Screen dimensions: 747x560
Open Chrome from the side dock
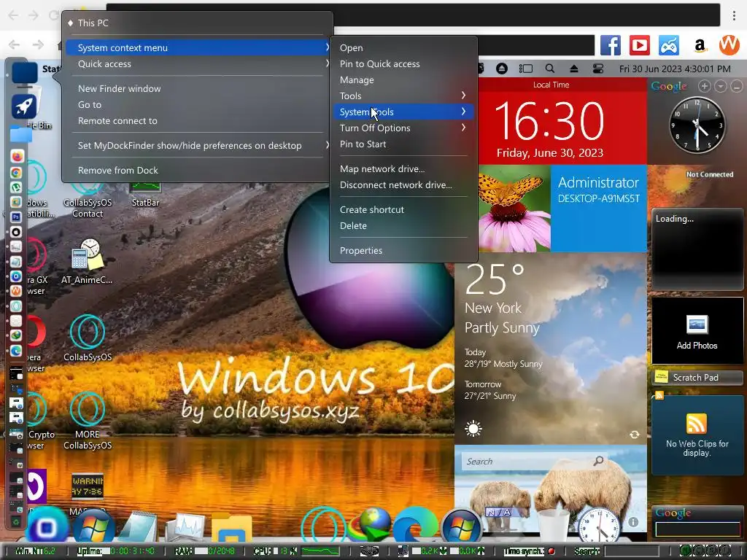pos(16,172)
